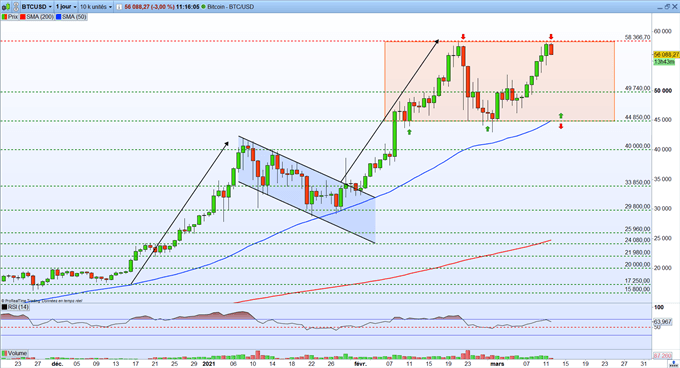Click the 35 000 price axis tick

(663, 179)
